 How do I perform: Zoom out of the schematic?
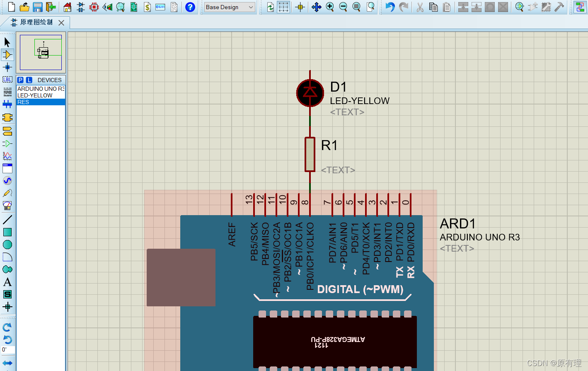tap(343, 7)
